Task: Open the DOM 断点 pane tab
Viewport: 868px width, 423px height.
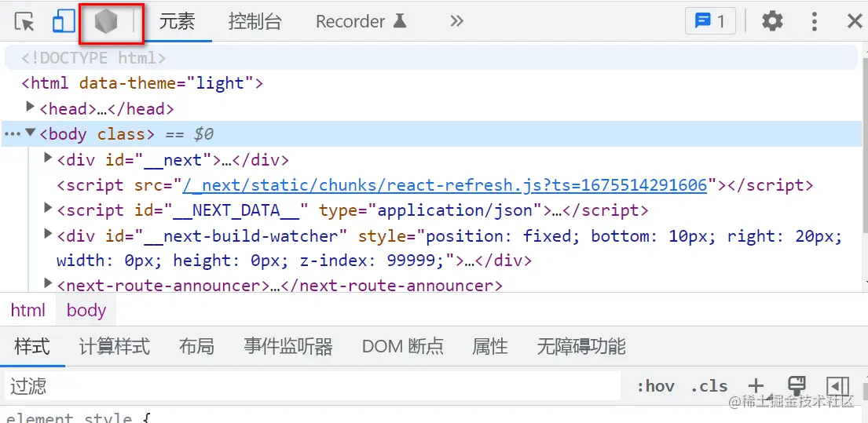Action: [402, 347]
